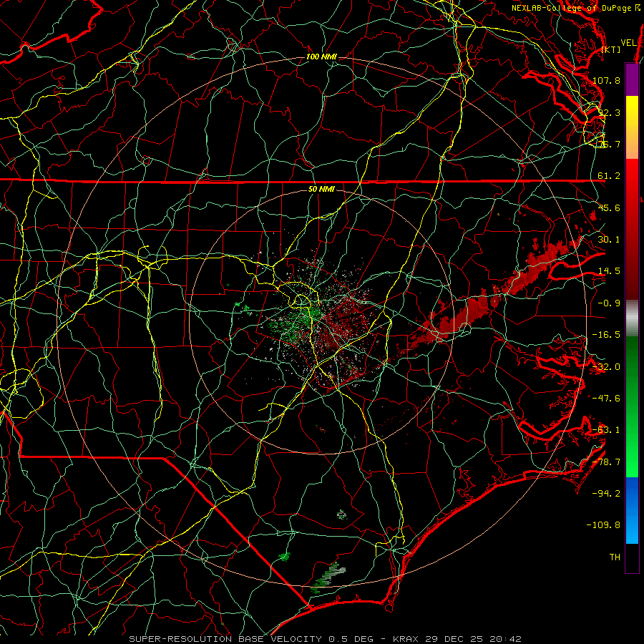Screen dimensions: 644x644
Task: Click the -78.7 legend value
Action: tap(606, 462)
